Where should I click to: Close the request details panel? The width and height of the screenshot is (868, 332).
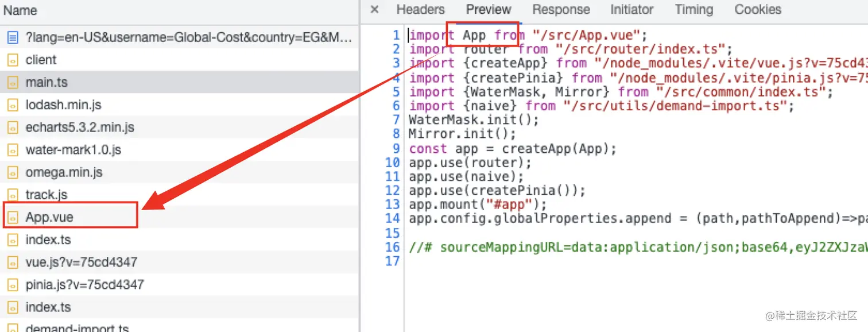click(x=374, y=10)
